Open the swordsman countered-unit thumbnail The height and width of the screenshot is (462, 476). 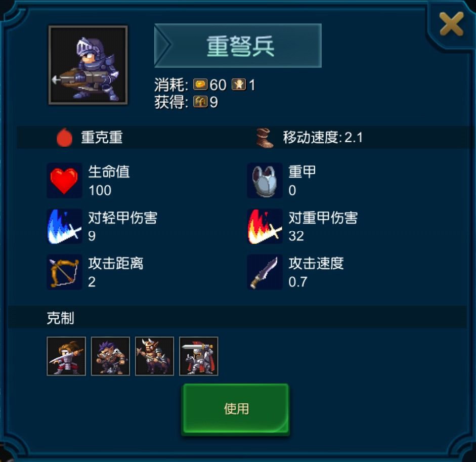pyautogui.click(x=66, y=356)
